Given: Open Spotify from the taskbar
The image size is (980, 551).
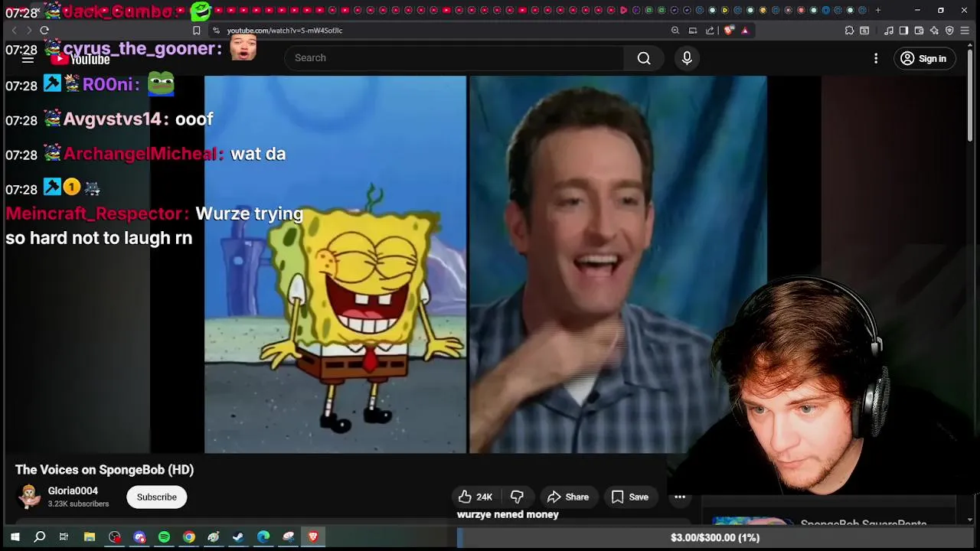Looking at the screenshot, I should click(164, 537).
